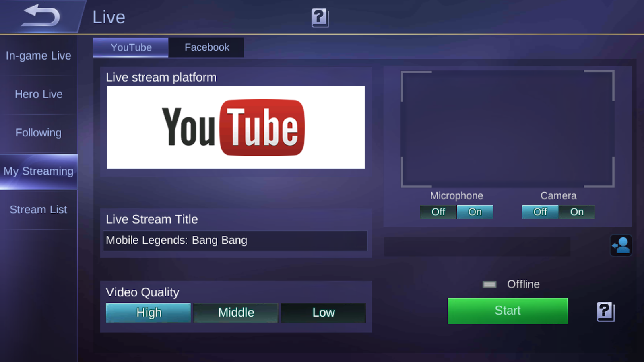Select Middle video quality
Image resolution: width=644 pixels, height=362 pixels.
click(236, 313)
